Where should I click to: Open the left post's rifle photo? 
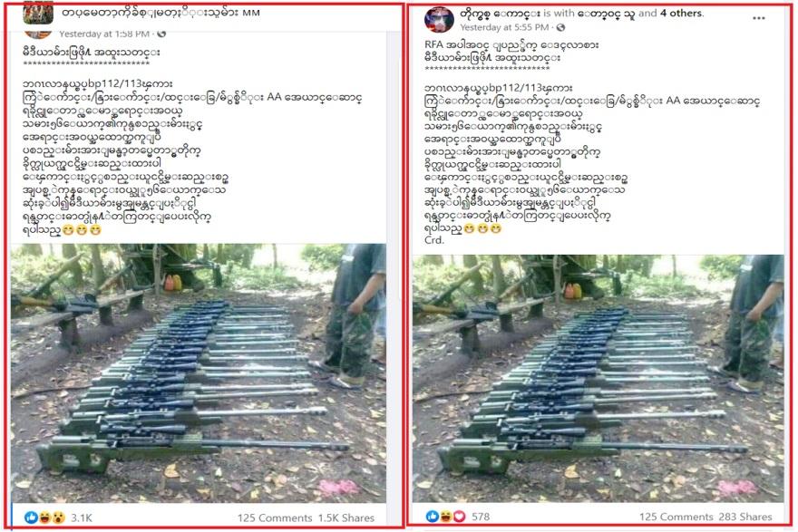tap(199, 373)
